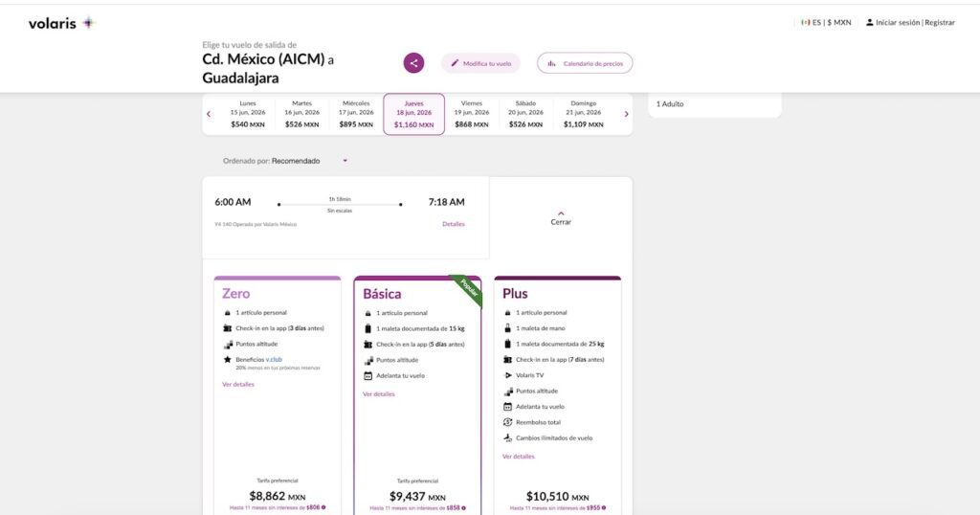Go to previous dates with left arrow

point(209,114)
